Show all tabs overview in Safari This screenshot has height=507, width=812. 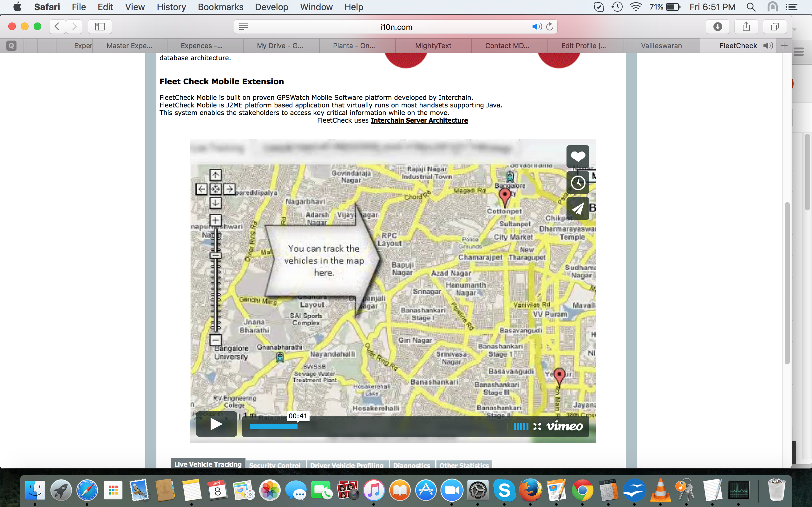[775, 27]
